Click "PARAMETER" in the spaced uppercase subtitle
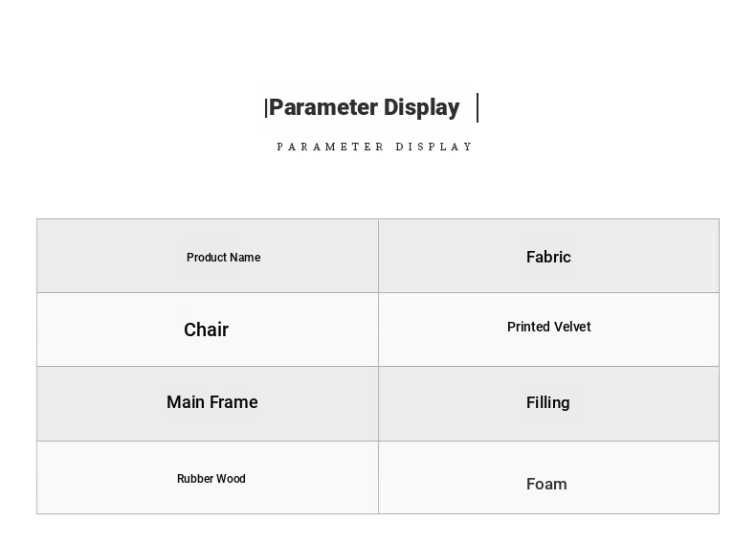This screenshot has width=756, height=545. click(331, 147)
